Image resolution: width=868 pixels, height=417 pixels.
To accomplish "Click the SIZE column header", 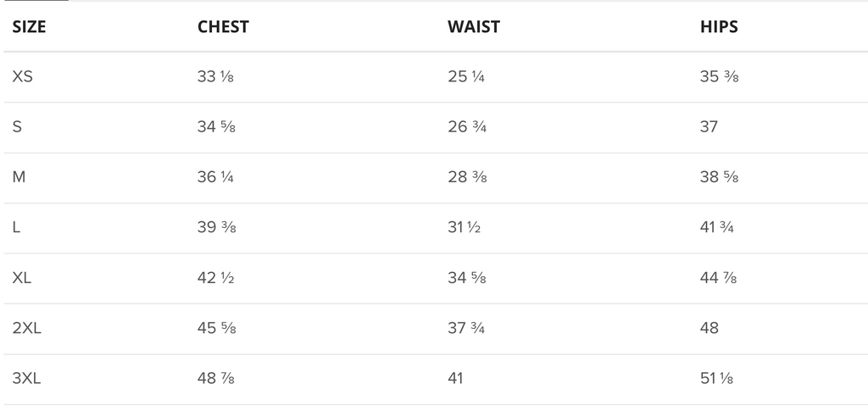I will click(29, 26).
